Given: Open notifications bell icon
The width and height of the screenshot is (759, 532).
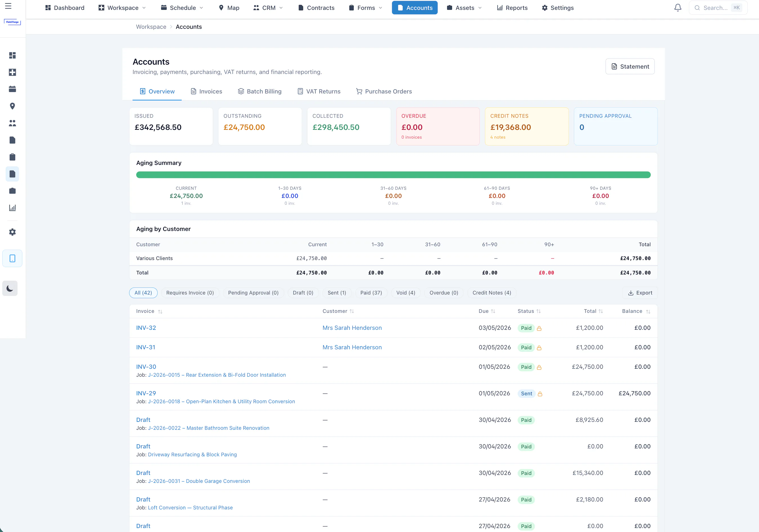Looking at the screenshot, I should point(678,8).
